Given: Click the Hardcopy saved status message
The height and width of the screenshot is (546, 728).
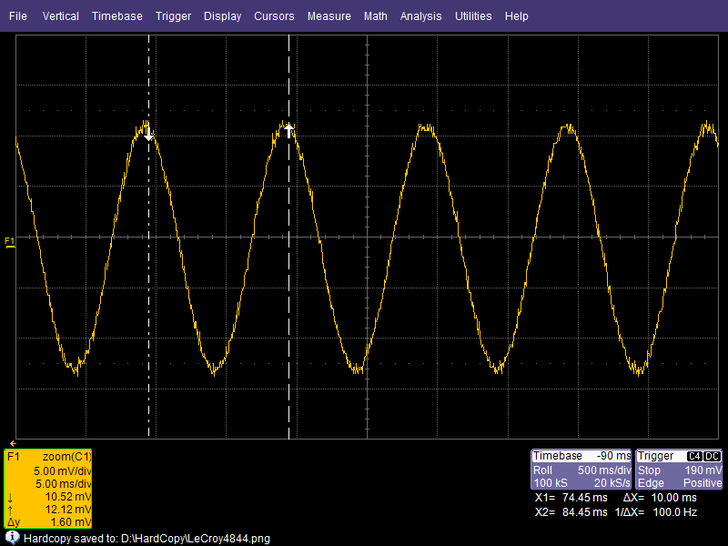Looking at the screenshot, I should tap(146, 538).
